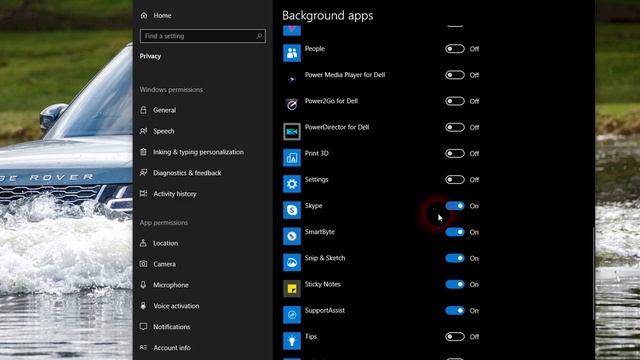Image resolution: width=640 pixels, height=360 pixels.
Task: Open the Speech privacy page
Action: (x=164, y=131)
